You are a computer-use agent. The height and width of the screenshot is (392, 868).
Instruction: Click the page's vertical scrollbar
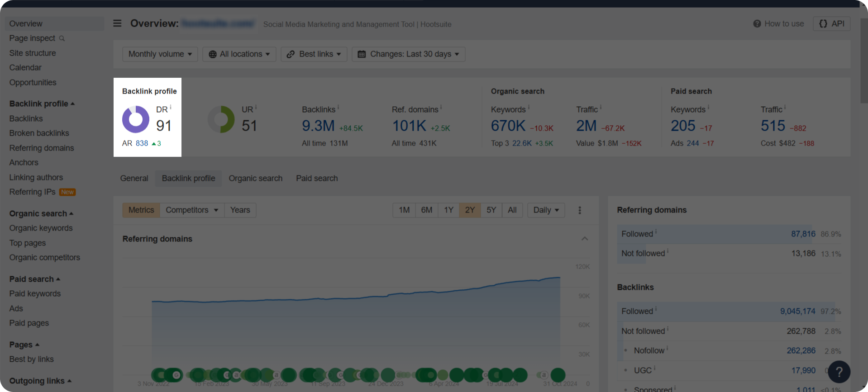click(x=864, y=61)
